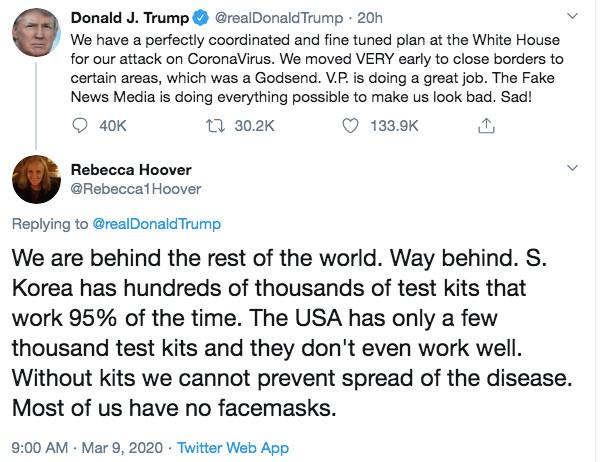Image resolution: width=600 pixels, height=462 pixels.
Task: Click the Rebecca Hoover display name
Action: point(131,170)
